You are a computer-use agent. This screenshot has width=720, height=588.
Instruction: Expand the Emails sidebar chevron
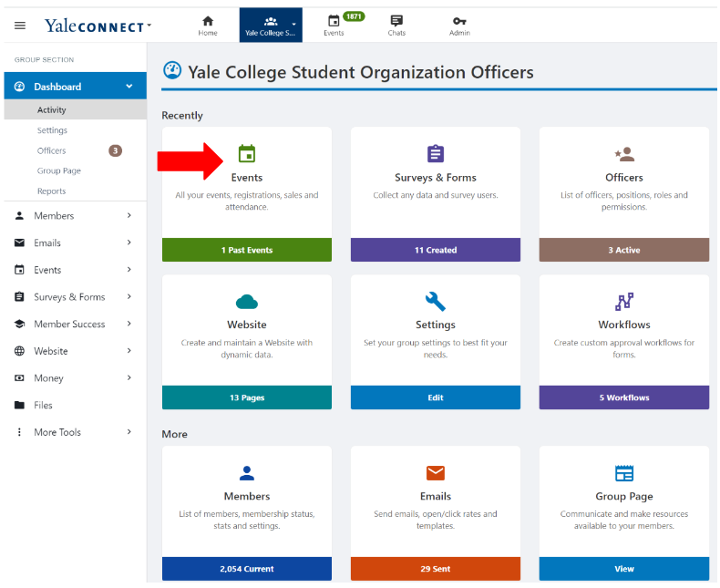tap(129, 242)
